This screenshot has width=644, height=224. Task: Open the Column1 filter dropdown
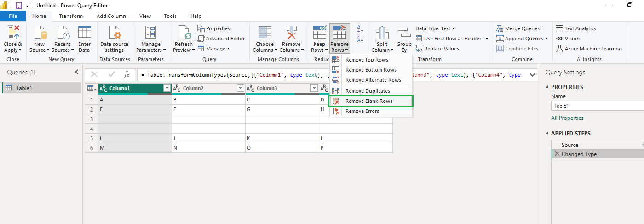[x=167, y=89]
